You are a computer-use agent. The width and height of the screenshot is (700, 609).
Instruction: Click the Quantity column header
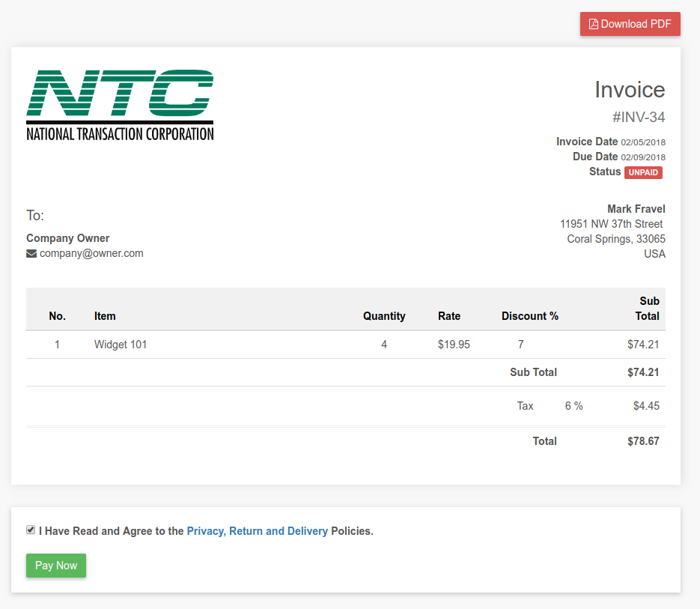(384, 316)
